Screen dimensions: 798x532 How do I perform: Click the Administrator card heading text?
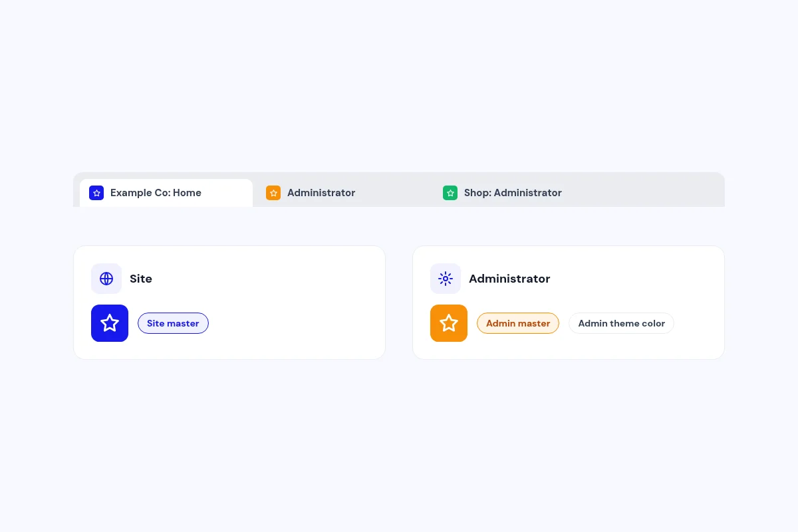pyautogui.click(x=509, y=279)
